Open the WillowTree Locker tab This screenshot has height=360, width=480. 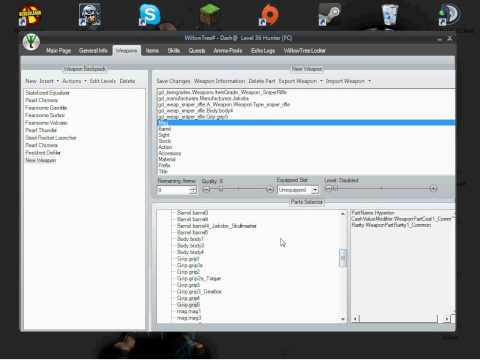305,51
